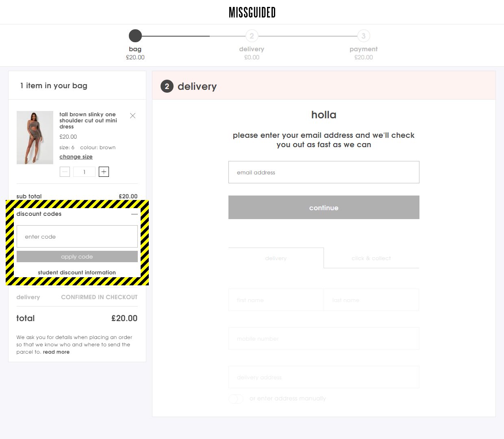
Task: Increase item quantity with plus icon
Action: [104, 172]
